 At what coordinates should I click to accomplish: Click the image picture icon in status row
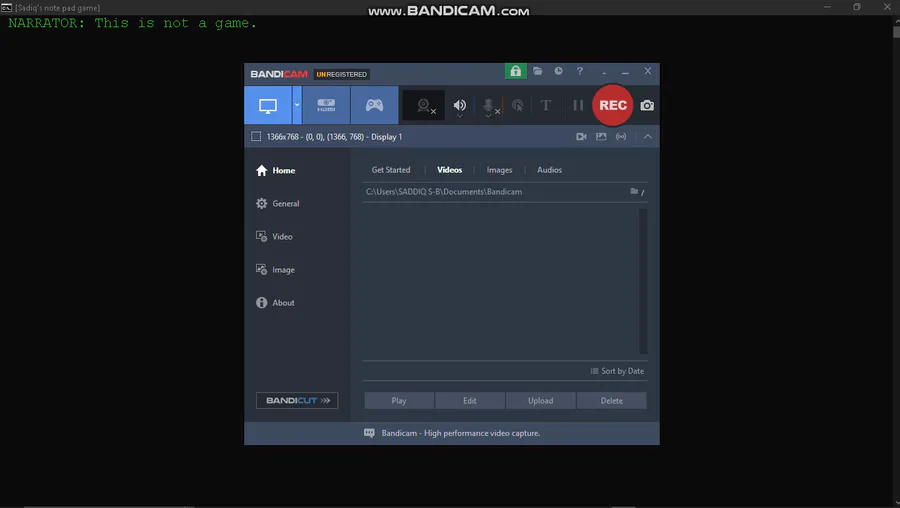pos(601,137)
